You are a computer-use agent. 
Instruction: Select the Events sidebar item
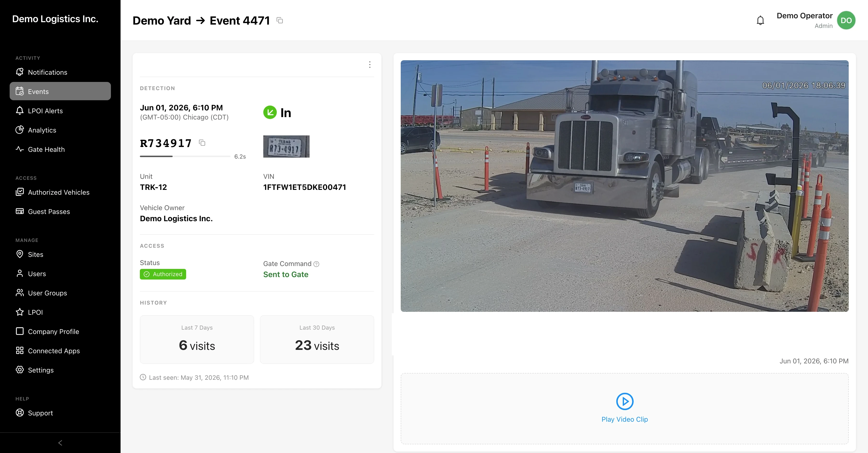pyautogui.click(x=60, y=91)
